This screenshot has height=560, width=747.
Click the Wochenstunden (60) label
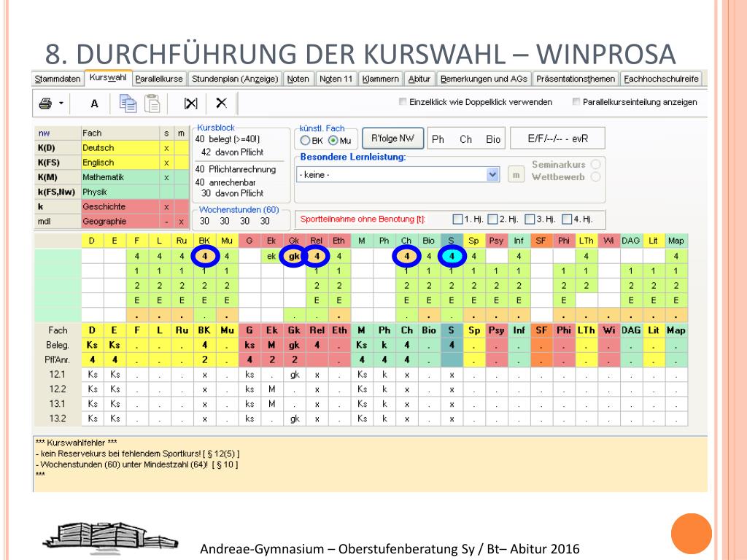tap(239, 209)
